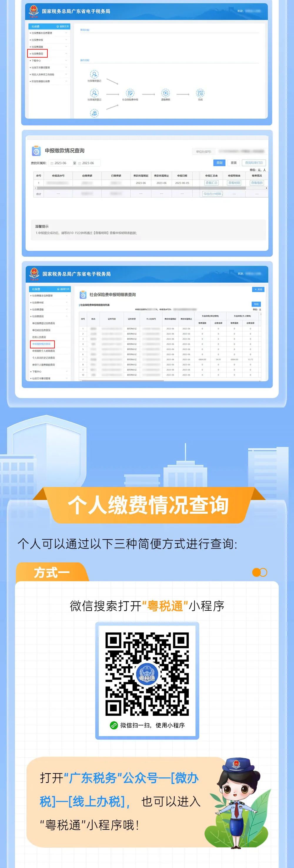Click the calendar icon beside the start period 2023-06
294x868 pixels.
[52, 163]
